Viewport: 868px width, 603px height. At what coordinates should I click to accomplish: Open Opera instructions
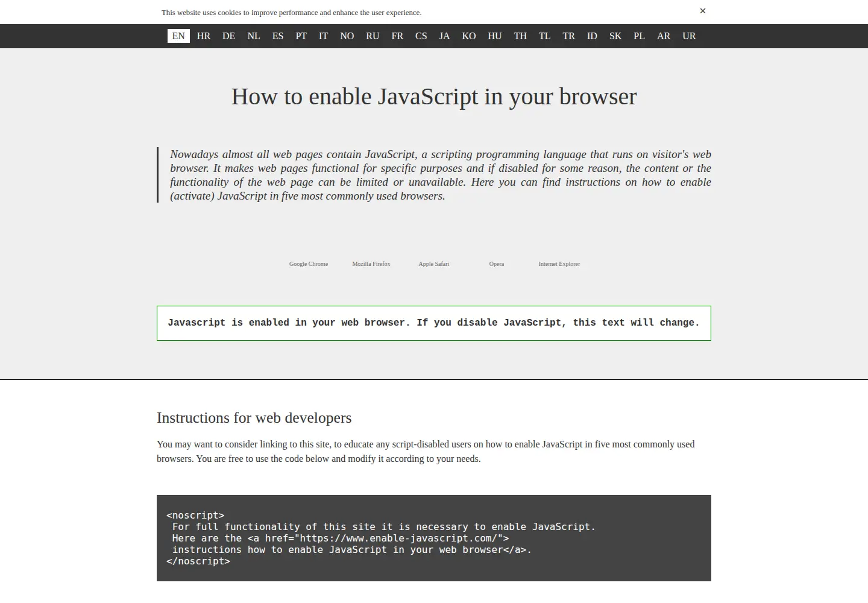[497, 264]
